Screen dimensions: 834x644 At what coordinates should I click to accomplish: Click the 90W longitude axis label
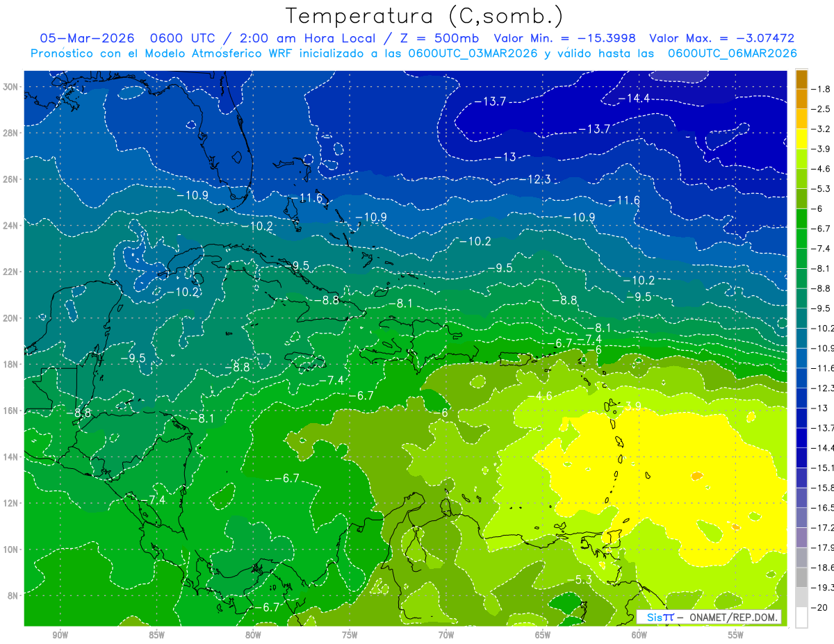[x=60, y=635]
